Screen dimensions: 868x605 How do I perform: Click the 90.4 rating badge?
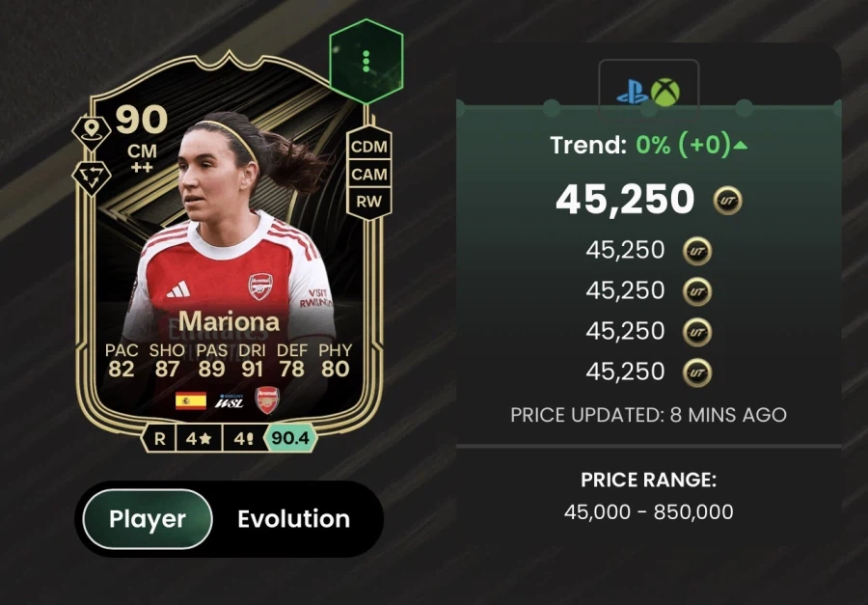(290, 438)
